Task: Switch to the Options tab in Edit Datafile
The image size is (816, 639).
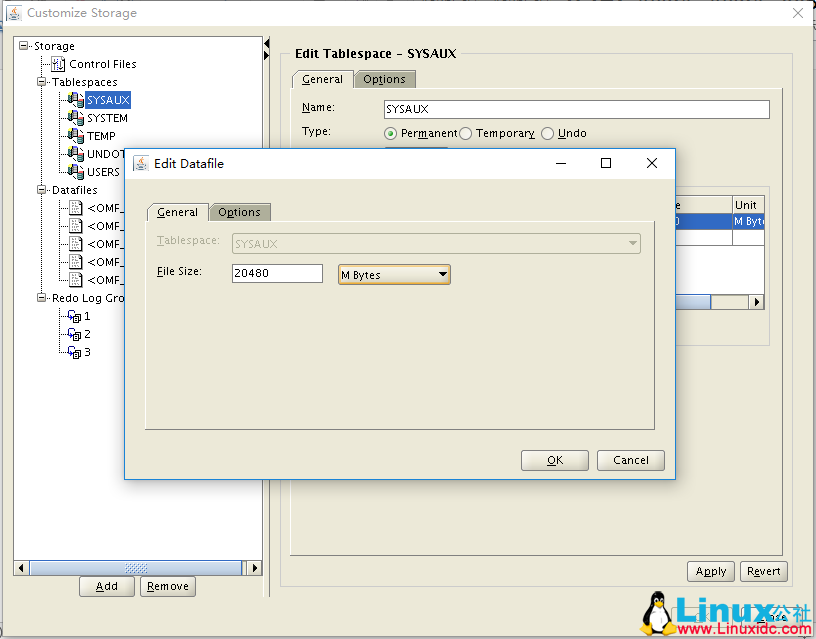Action: [x=240, y=212]
